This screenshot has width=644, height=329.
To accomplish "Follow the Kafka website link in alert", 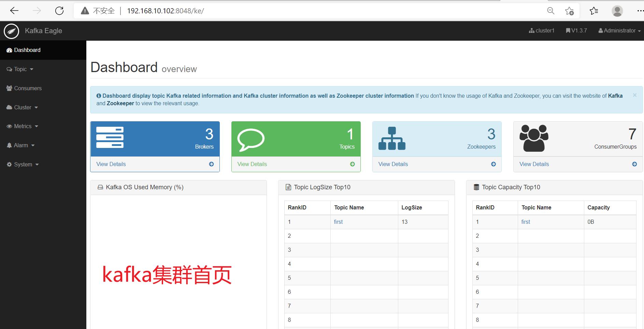I will point(615,96).
